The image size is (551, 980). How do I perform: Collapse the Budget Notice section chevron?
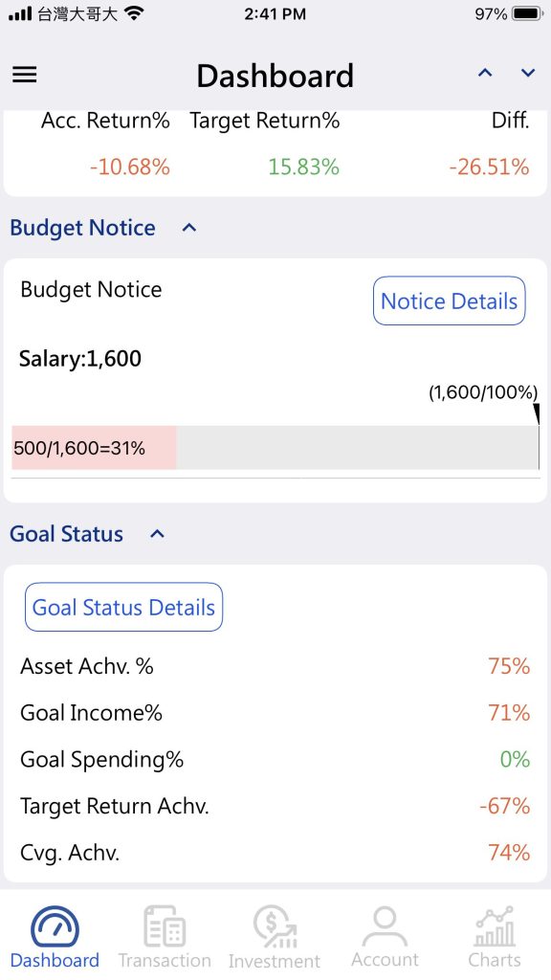pyautogui.click(x=189, y=228)
